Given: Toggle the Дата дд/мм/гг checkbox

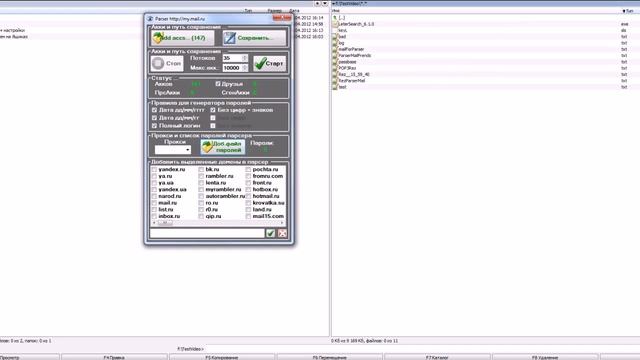Looking at the screenshot, I should pos(154,118).
